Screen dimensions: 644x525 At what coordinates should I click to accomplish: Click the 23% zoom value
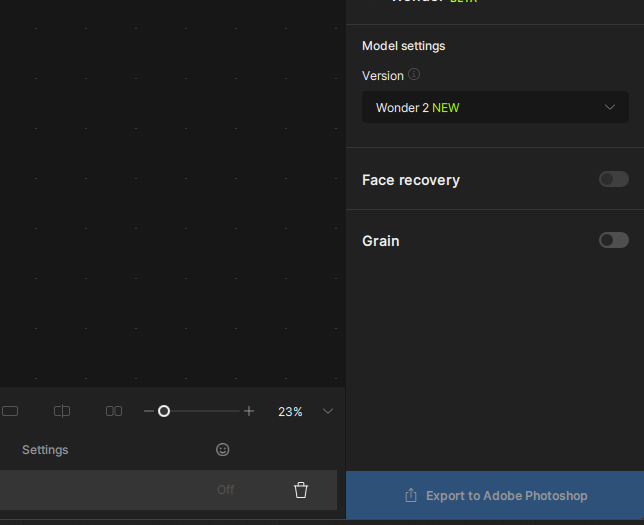(290, 412)
